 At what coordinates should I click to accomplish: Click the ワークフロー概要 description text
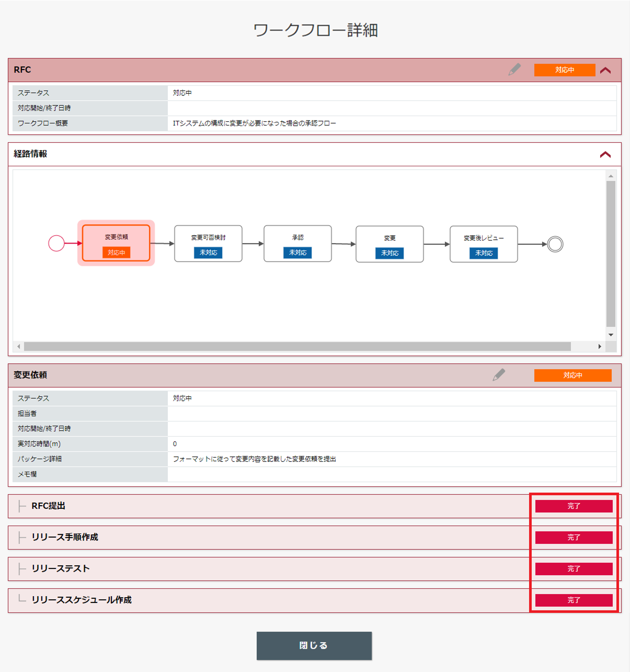tap(254, 123)
